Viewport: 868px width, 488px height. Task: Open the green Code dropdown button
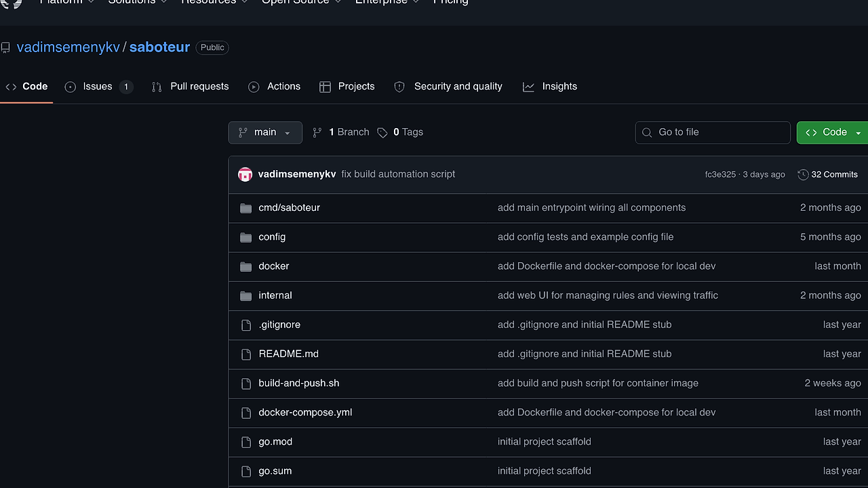(x=833, y=132)
